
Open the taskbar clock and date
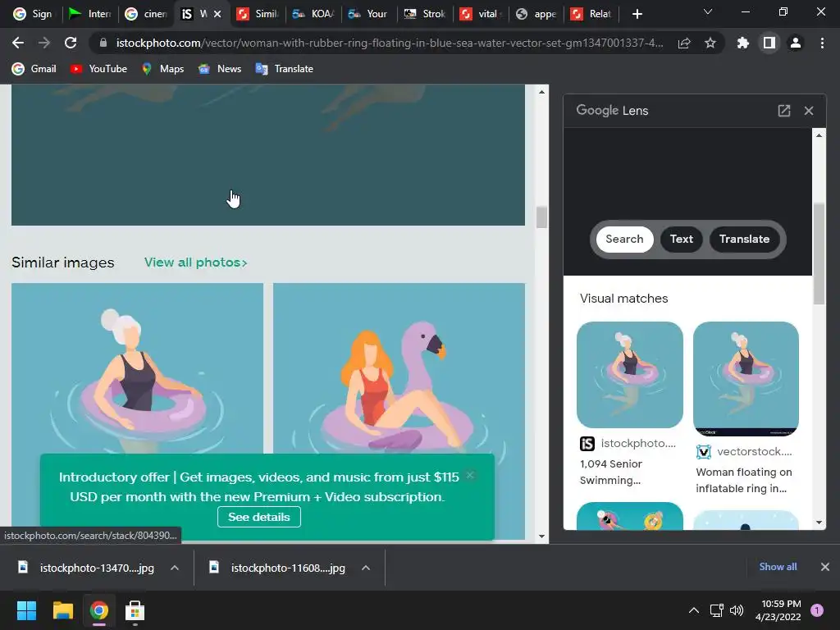(778, 610)
